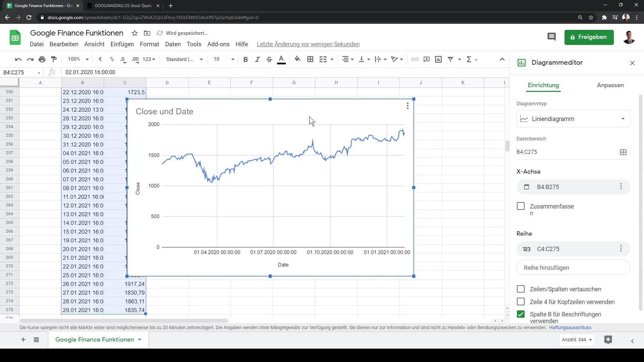The width and height of the screenshot is (644, 362).
Task: Open the Einfügen menu
Action: tap(122, 44)
